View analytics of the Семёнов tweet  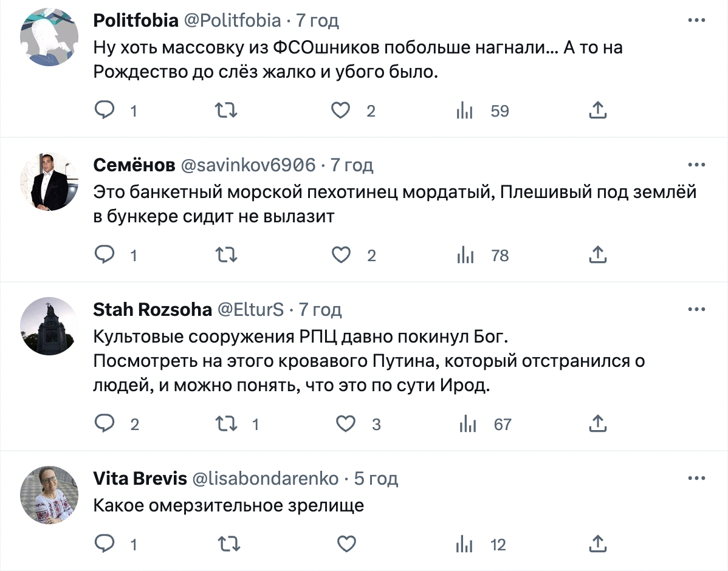click(465, 255)
